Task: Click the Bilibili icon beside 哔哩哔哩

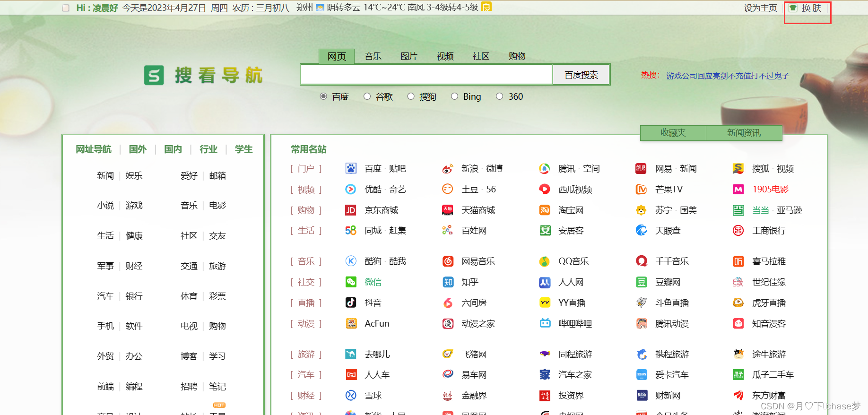Action: click(x=545, y=323)
